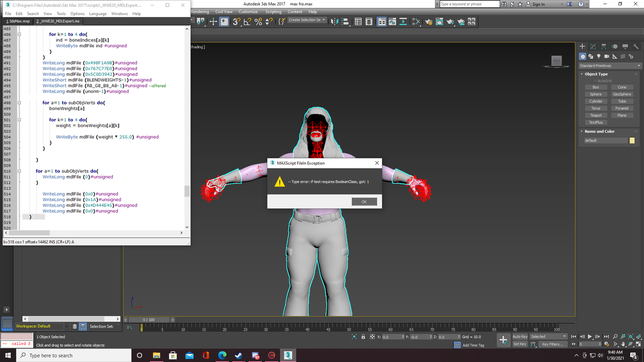Select the Lights category icon

point(599,56)
